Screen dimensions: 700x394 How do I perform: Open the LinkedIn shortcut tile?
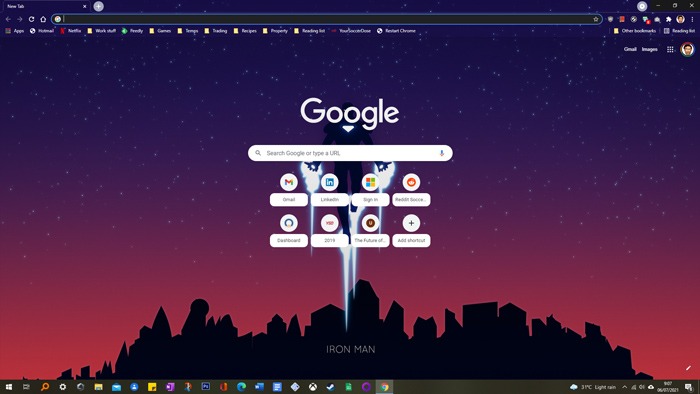click(x=329, y=190)
